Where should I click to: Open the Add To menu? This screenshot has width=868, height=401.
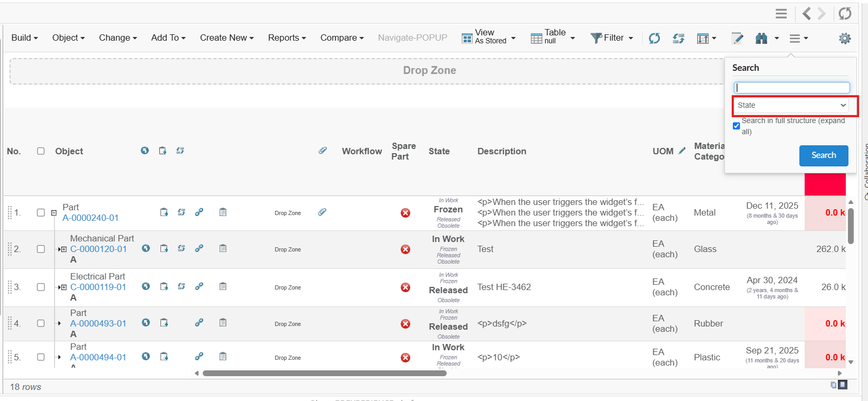168,38
